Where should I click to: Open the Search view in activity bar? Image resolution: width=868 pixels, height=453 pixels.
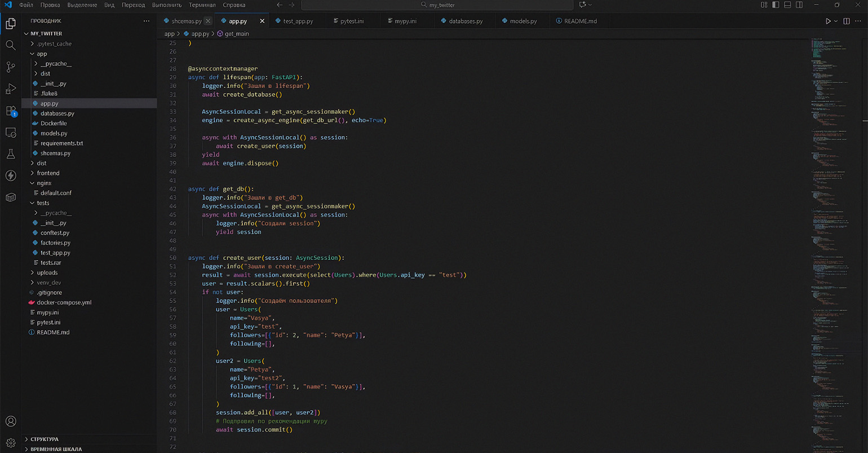(10, 45)
